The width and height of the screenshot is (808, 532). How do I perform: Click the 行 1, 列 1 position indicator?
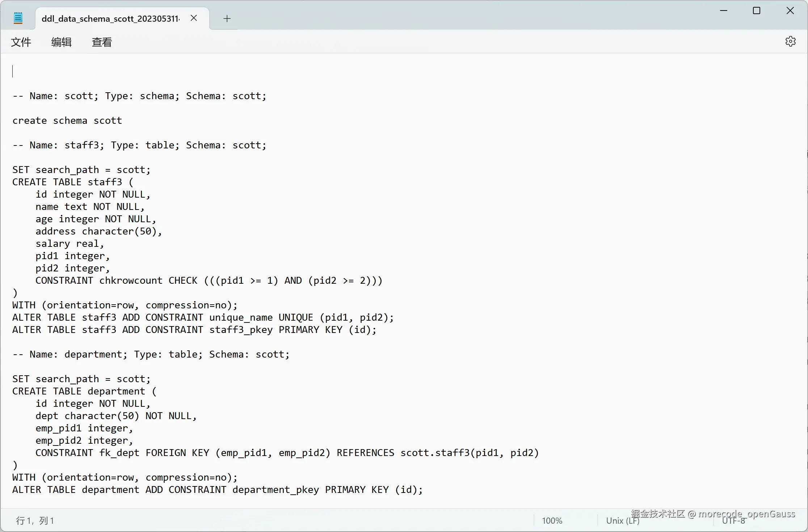coord(35,520)
